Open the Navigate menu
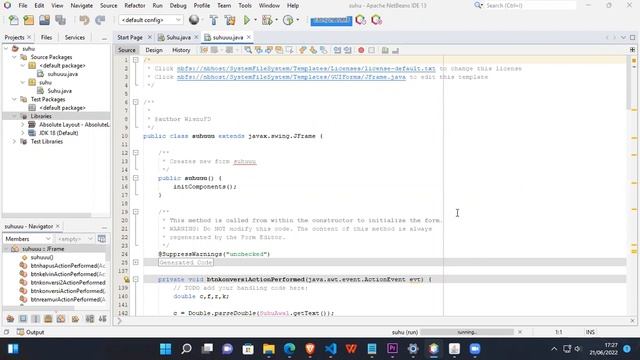640x360 pixels. (82, 6)
